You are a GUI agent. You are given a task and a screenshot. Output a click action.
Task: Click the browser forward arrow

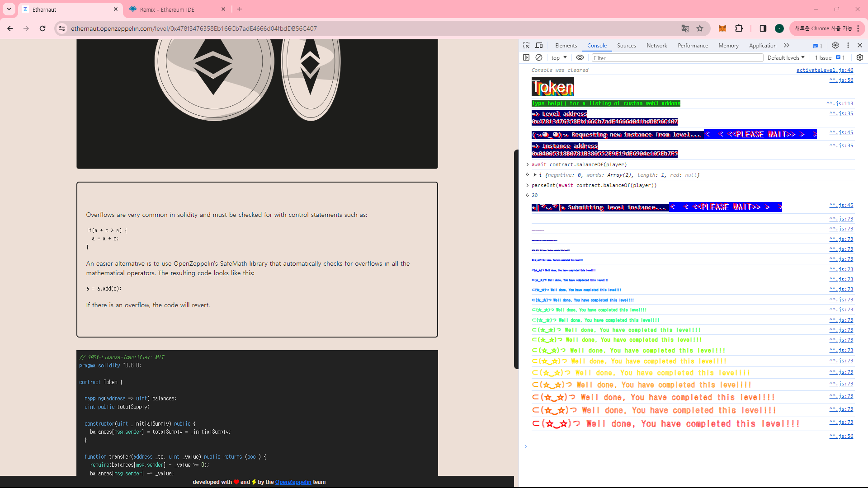tap(26, 28)
